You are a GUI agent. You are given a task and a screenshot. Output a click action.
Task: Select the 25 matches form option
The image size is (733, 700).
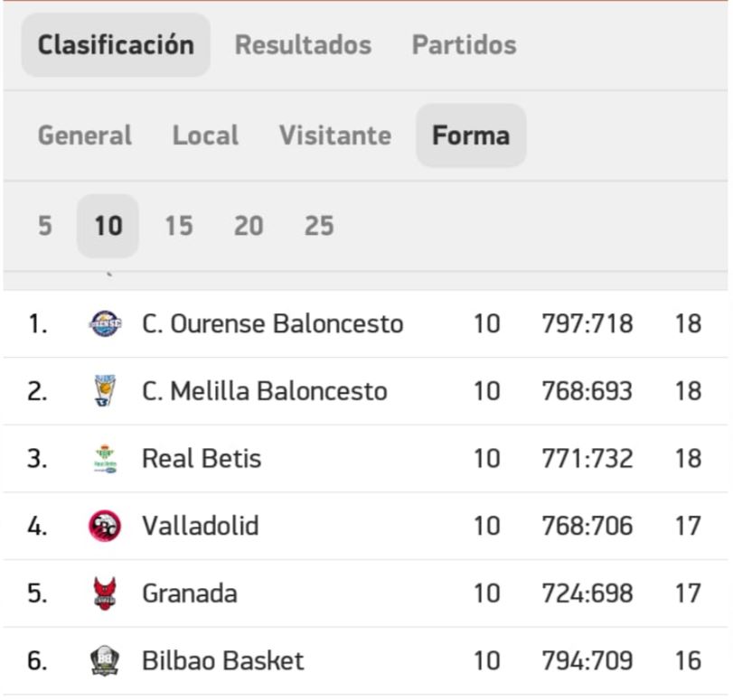tap(319, 226)
